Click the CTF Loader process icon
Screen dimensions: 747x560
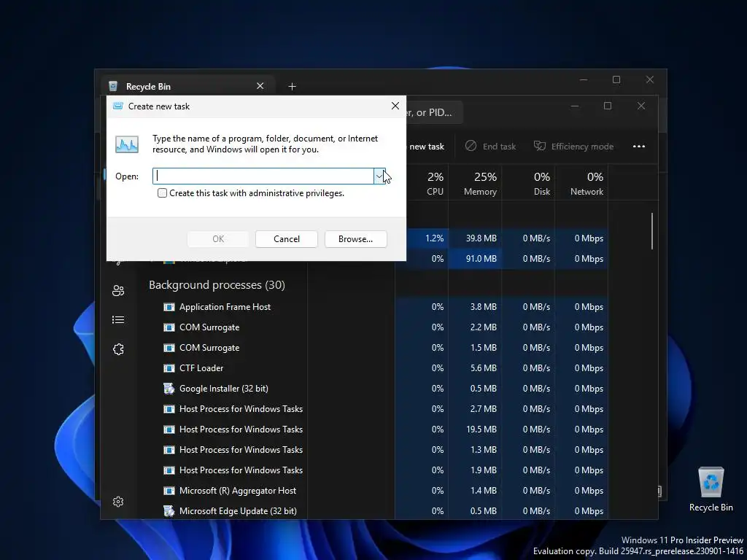(x=169, y=368)
